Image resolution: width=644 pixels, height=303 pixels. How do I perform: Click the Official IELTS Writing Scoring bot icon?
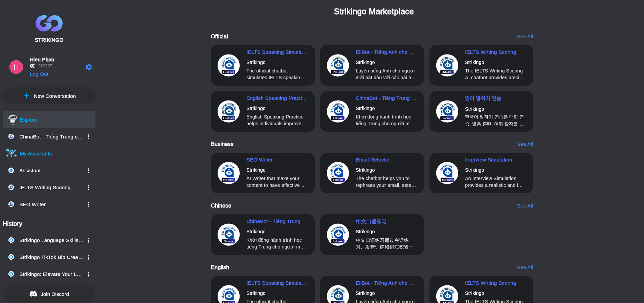[x=447, y=65]
